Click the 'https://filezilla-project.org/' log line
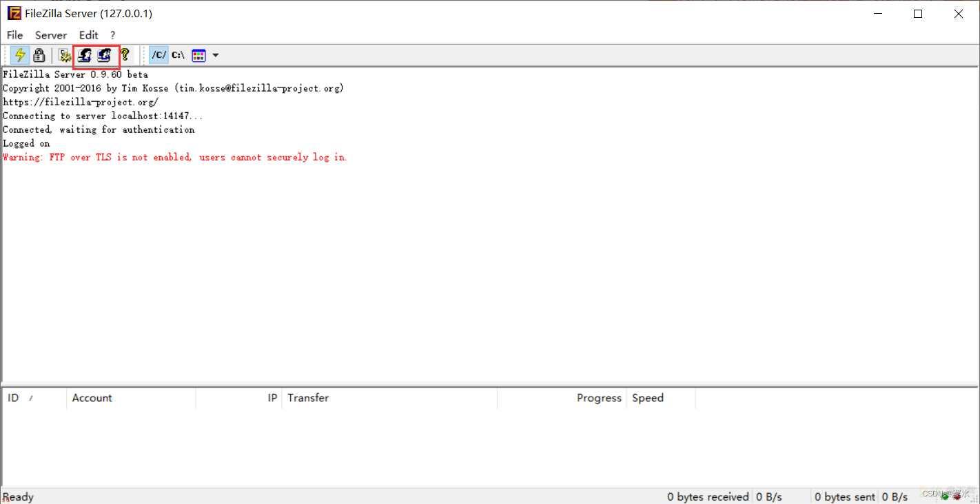Screen dimensions: 980x504 [x=81, y=102]
